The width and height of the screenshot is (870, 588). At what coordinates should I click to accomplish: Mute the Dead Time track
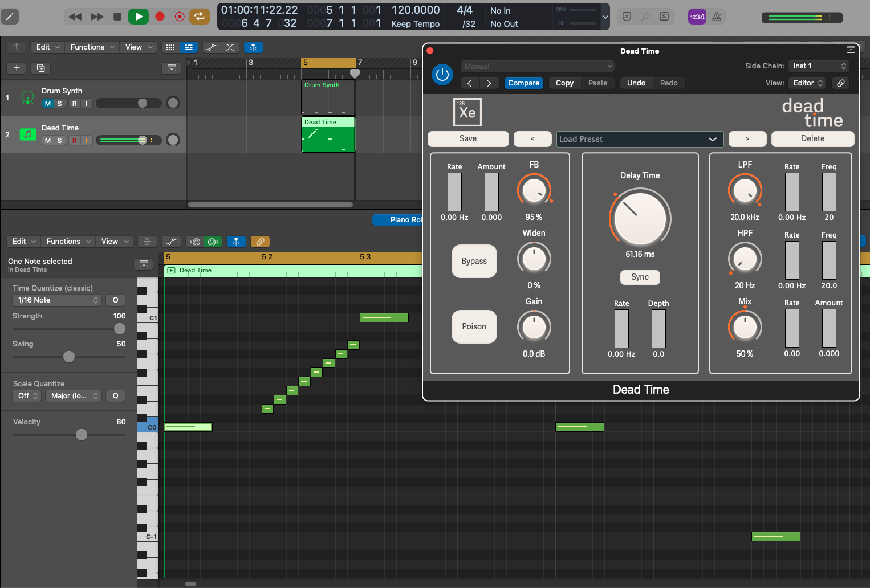[x=48, y=140]
